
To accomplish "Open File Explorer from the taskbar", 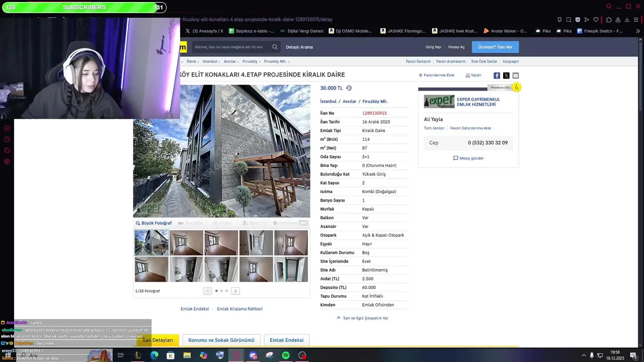I will [187, 355].
